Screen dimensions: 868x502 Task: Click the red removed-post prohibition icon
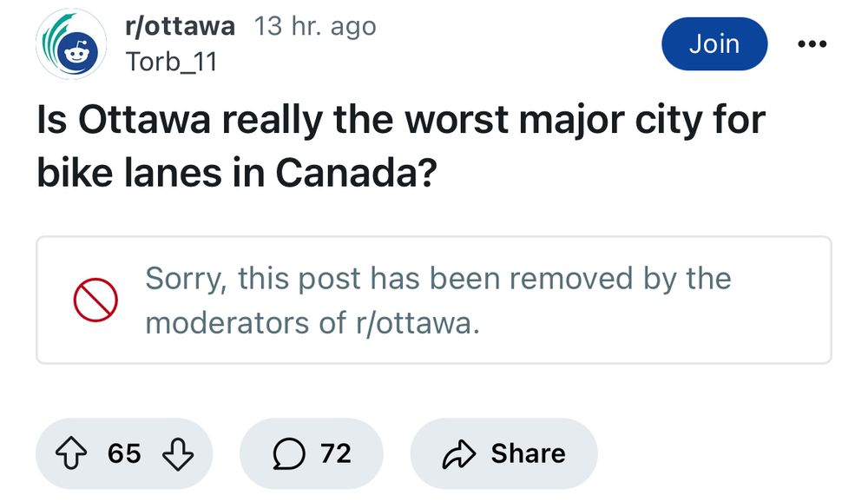95,301
